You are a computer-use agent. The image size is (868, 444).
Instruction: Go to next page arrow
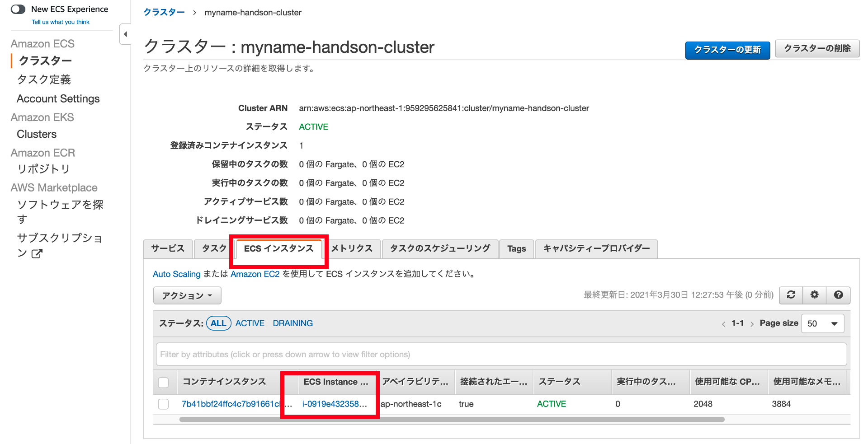point(752,324)
